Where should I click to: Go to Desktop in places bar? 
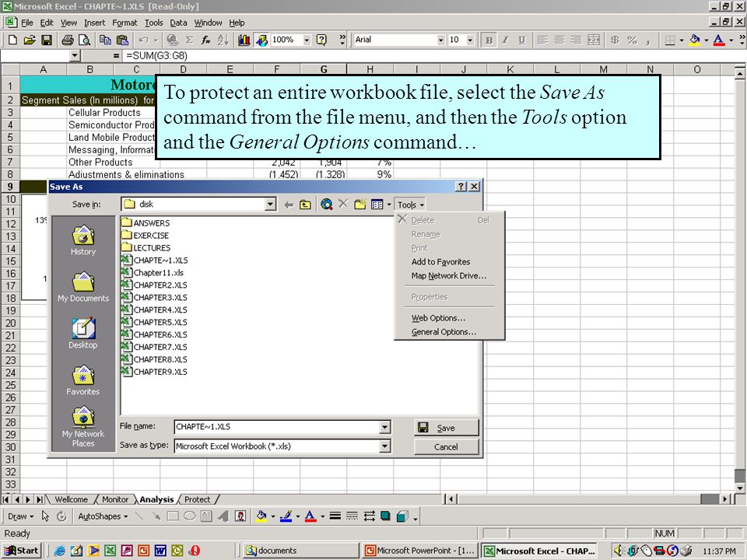click(x=83, y=334)
